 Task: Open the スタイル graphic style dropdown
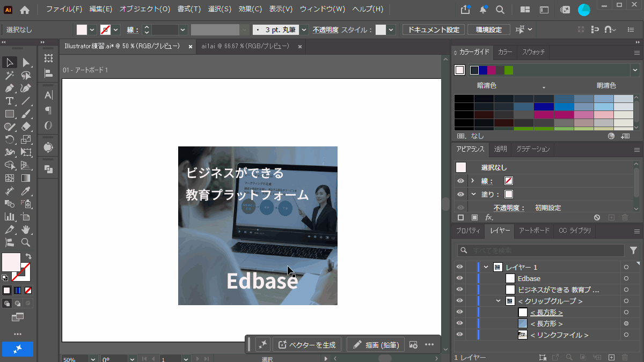[x=391, y=30]
